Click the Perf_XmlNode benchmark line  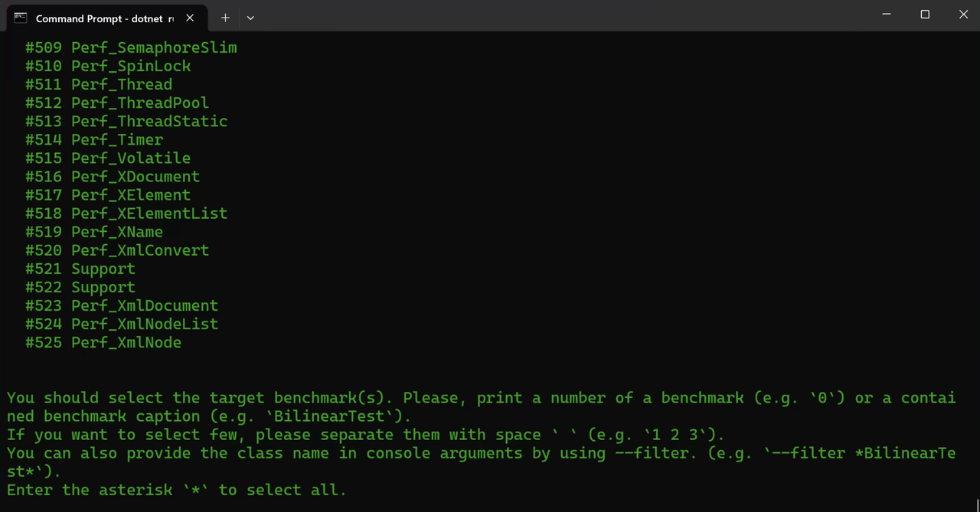[x=126, y=342]
